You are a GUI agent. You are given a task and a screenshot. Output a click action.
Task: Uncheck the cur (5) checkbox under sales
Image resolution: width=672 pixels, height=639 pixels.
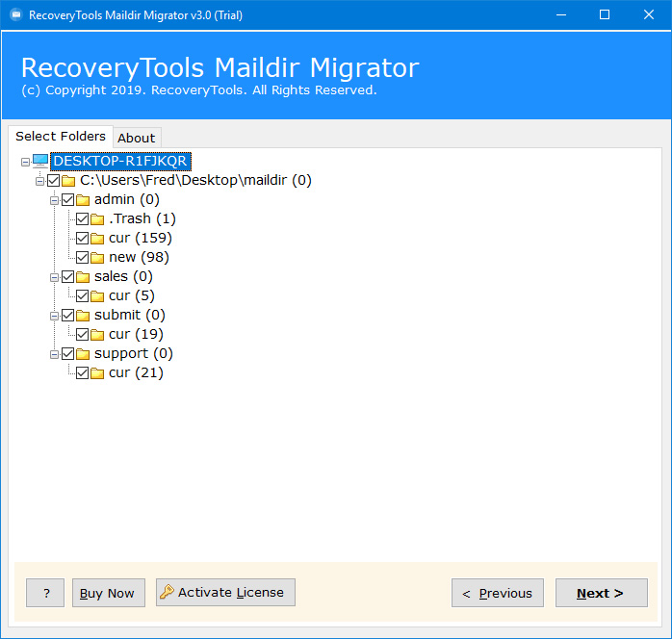(x=82, y=296)
